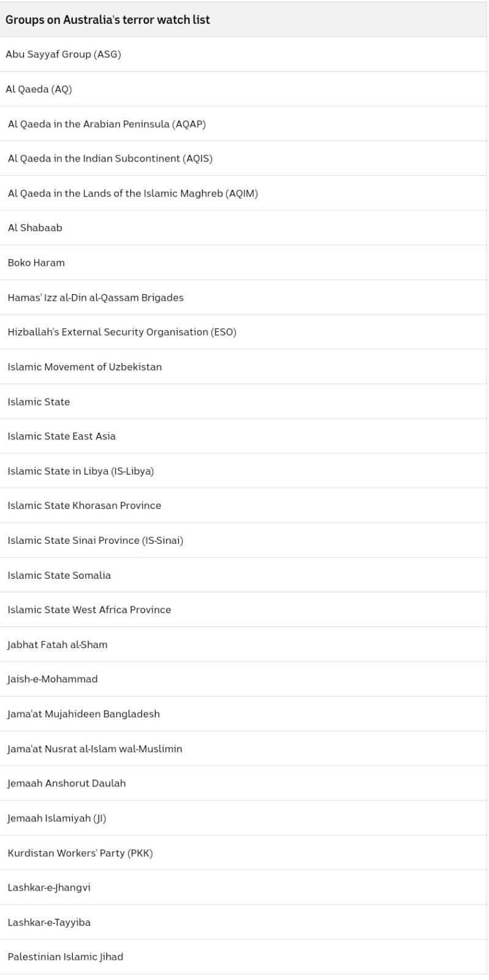This screenshot has width=489, height=980.
Task: Click Hizballah's External Security Organisation entry
Action: pyautogui.click(x=244, y=332)
